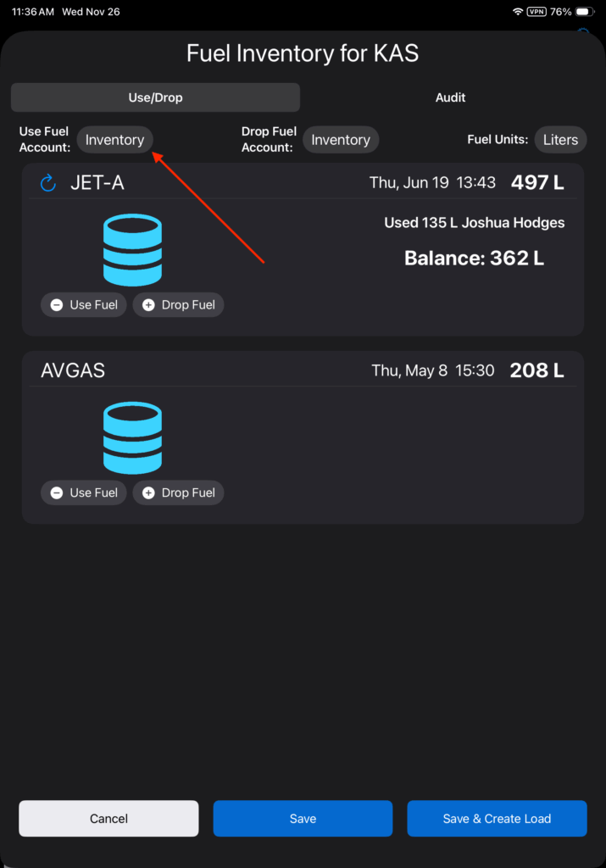The image size is (606, 868).
Task: Open the Use Fuel Account dropdown
Action: pos(114,140)
